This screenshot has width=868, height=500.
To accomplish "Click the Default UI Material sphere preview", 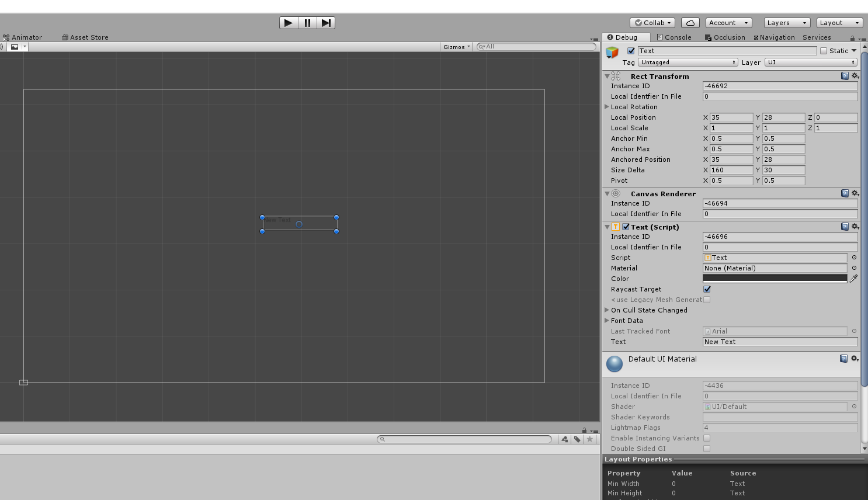I will 614,364.
